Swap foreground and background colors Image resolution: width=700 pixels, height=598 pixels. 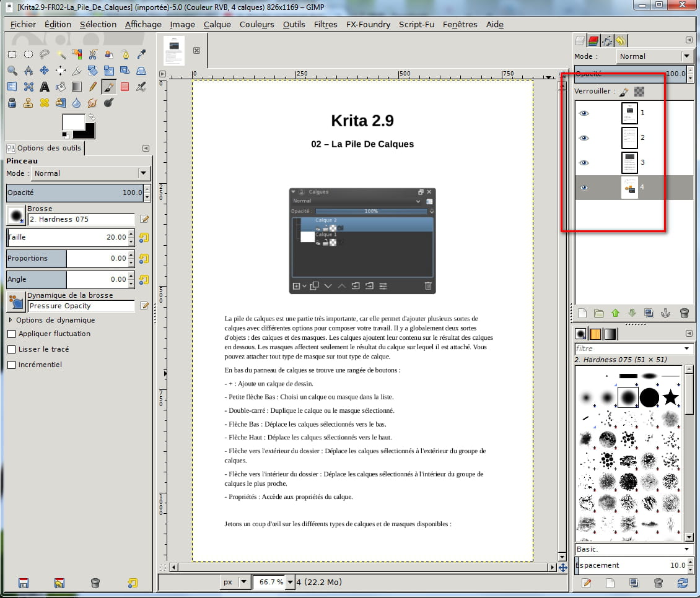coord(92,117)
